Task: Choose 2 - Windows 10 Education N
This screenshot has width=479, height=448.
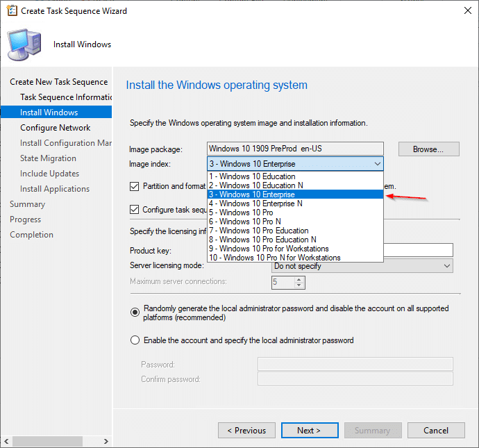Action: click(x=295, y=185)
